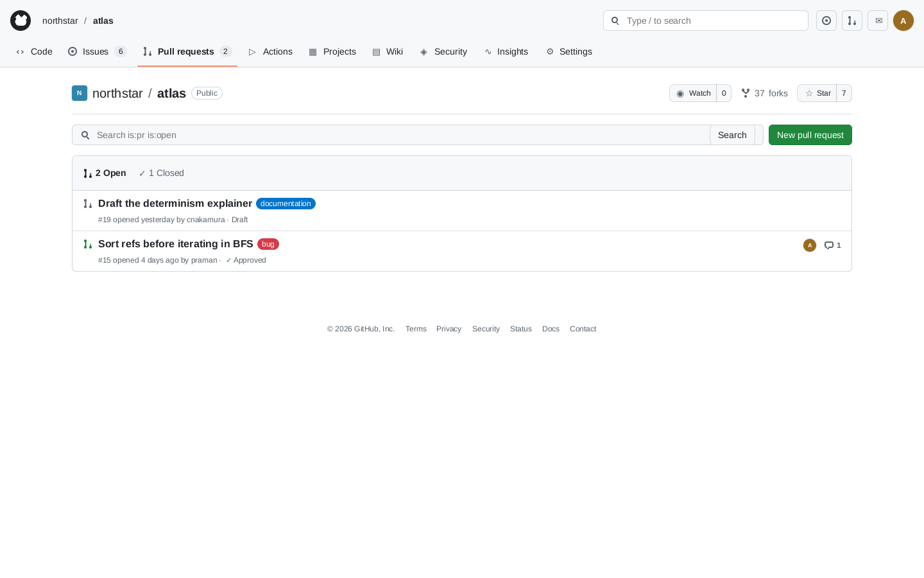924x578 pixels.
Task: Open the Actions tab
Action: [x=271, y=51]
